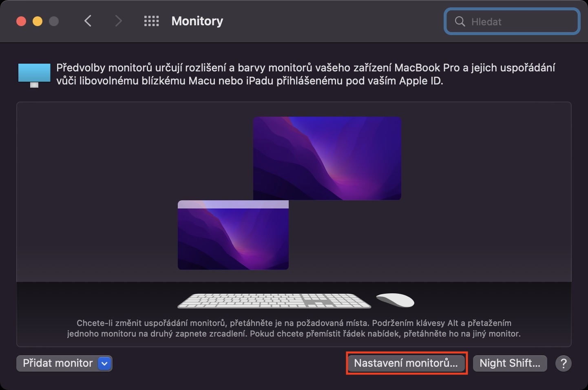Click the keyboard illustration
Screen dimensions: 588x390
pos(274,301)
